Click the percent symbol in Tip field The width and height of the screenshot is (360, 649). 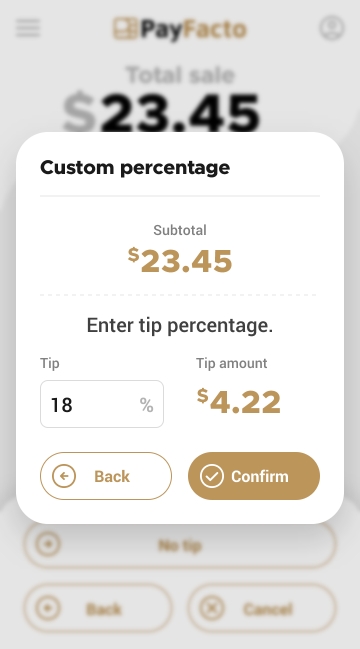146,405
